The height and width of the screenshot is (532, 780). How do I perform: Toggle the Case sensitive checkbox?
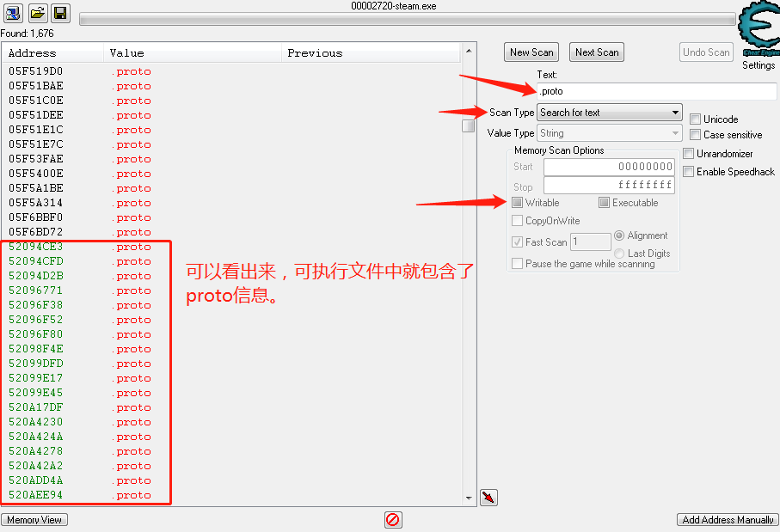click(x=696, y=135)
